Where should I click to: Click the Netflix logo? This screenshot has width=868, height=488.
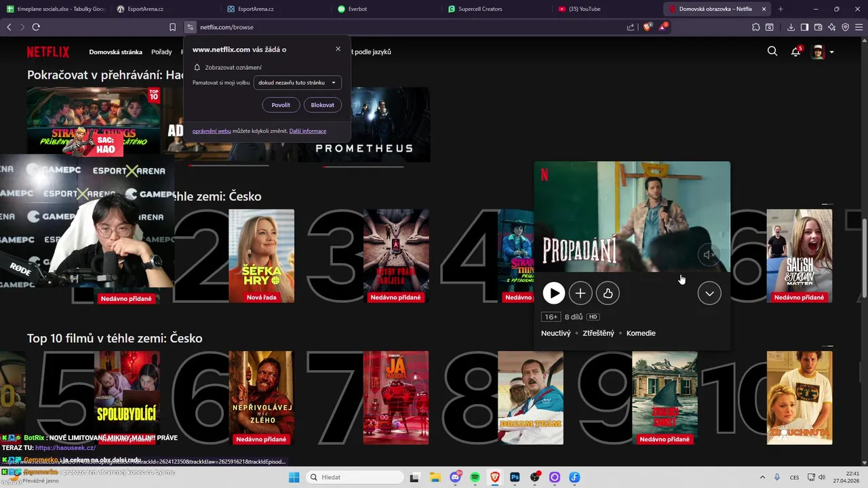coord(48,52)
